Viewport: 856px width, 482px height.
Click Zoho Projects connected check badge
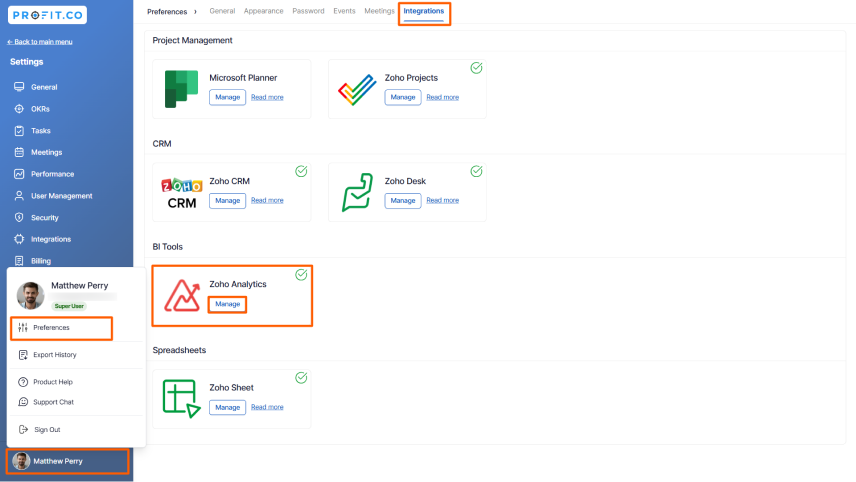(477, 68)
